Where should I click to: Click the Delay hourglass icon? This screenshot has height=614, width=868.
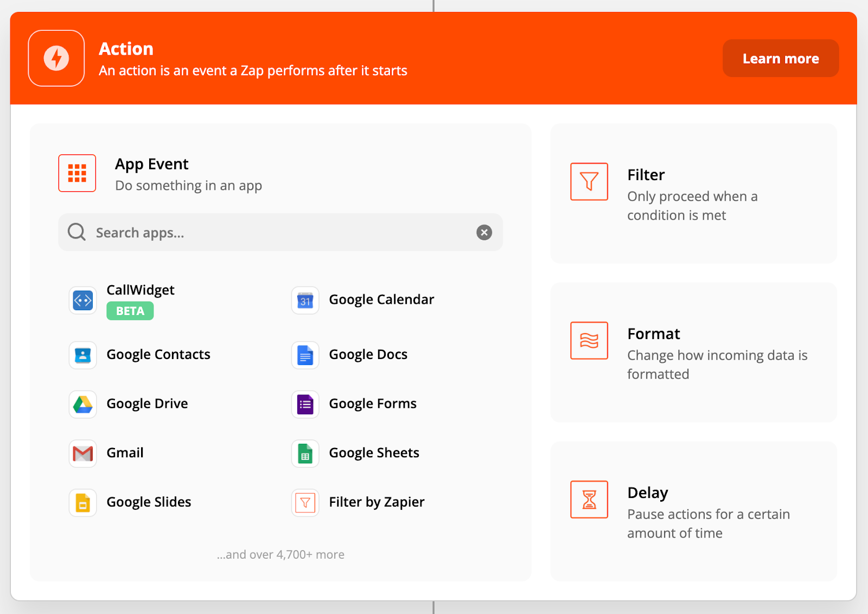point(589,499)
